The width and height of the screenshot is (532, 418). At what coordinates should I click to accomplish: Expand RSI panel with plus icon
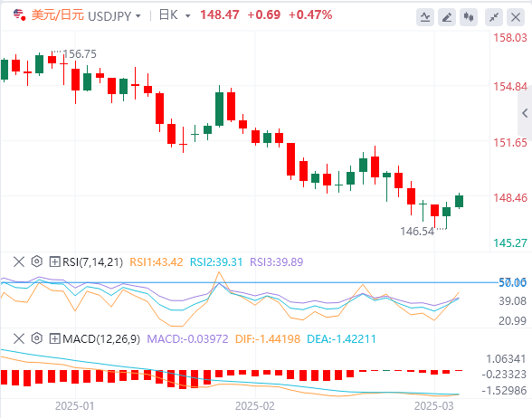point(54,261)
